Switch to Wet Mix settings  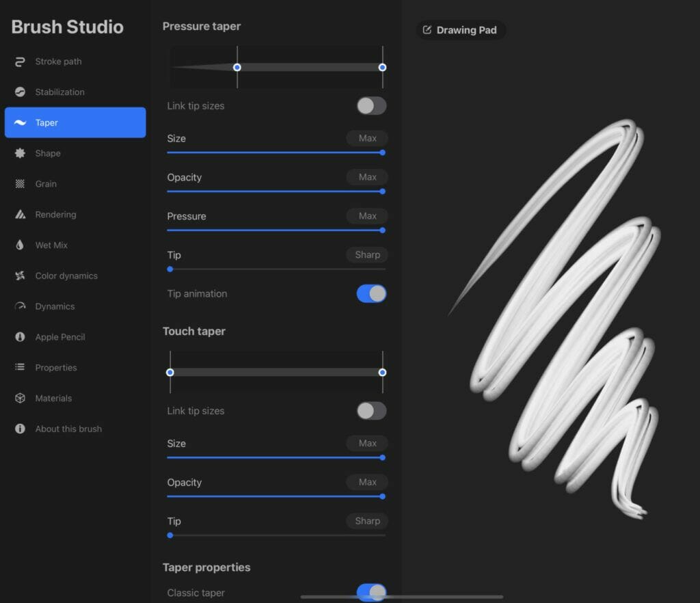coord(75,245)
